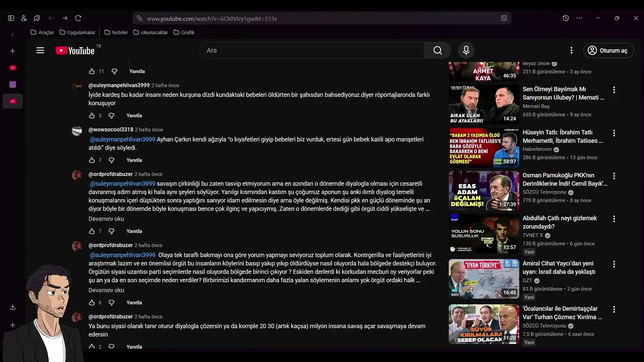Image resolution: width=644 pixels, height=362 pixels.
Task: Like suleymanpehlivan3999's comment with 3 likes
Action: tap(92, 116)
